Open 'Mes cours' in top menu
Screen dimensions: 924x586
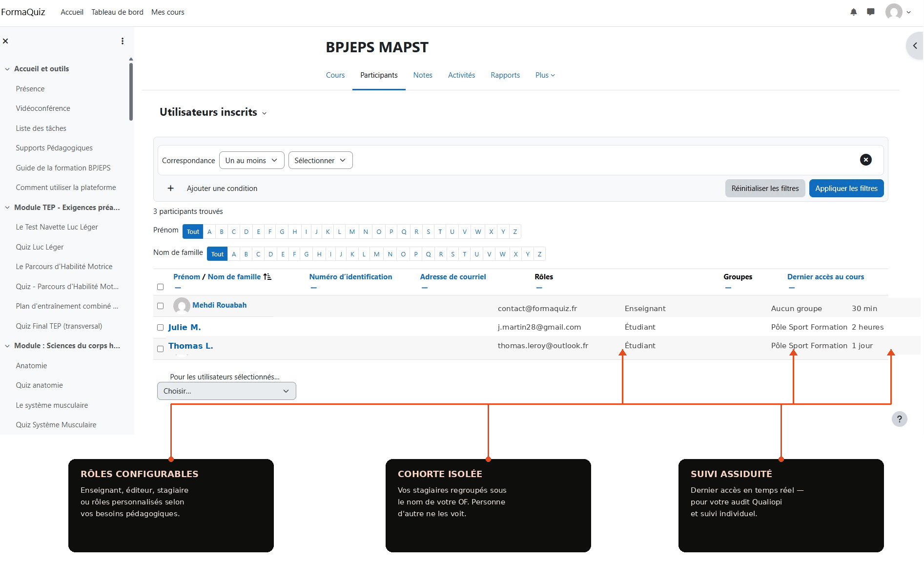point(168,12)
